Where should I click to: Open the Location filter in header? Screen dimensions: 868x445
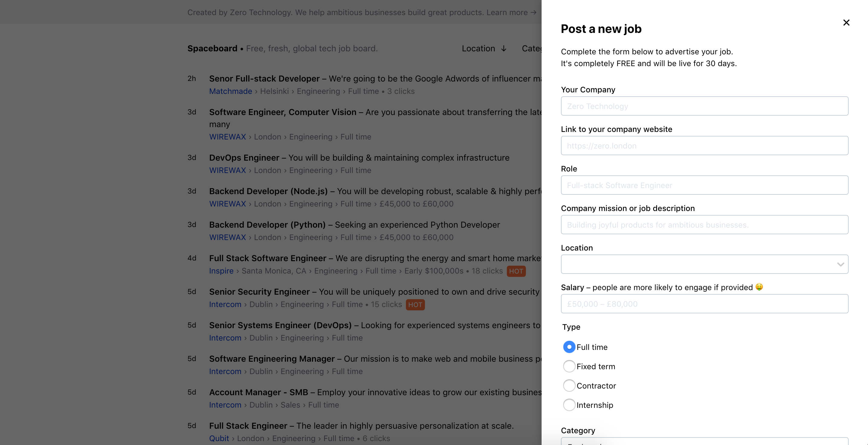pos(478,49)
